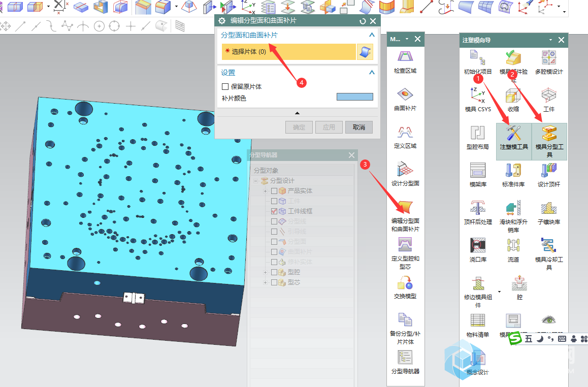Click the 模具 CSYS icon
Screen dimensions: 588x387
pos(478,95)
